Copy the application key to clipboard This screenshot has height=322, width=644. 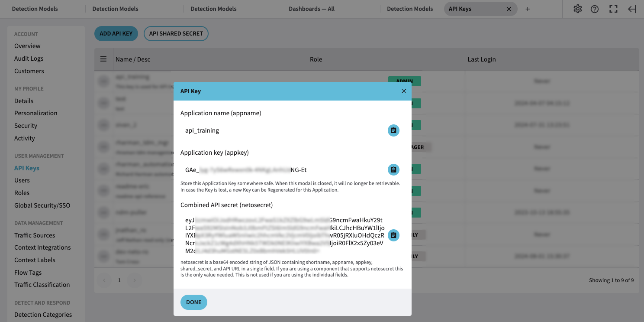pyautogui.click(x=393, y=170)
